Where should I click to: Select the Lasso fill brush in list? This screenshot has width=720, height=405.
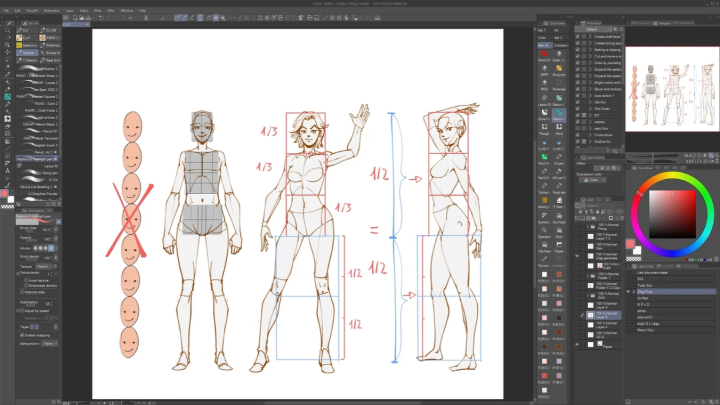point(38,166)
